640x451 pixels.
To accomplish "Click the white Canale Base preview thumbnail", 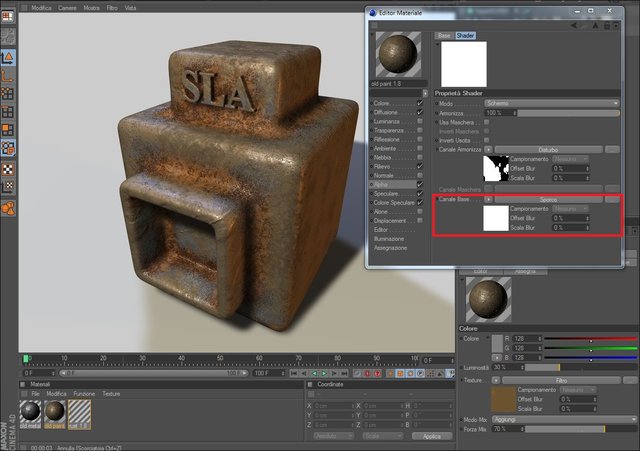I will (496, 218).
